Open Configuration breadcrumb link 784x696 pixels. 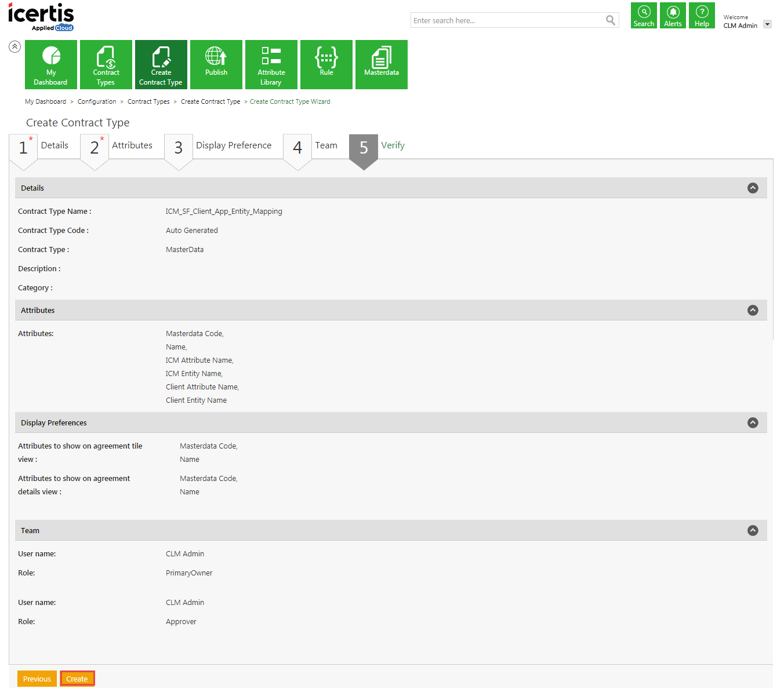97,101
